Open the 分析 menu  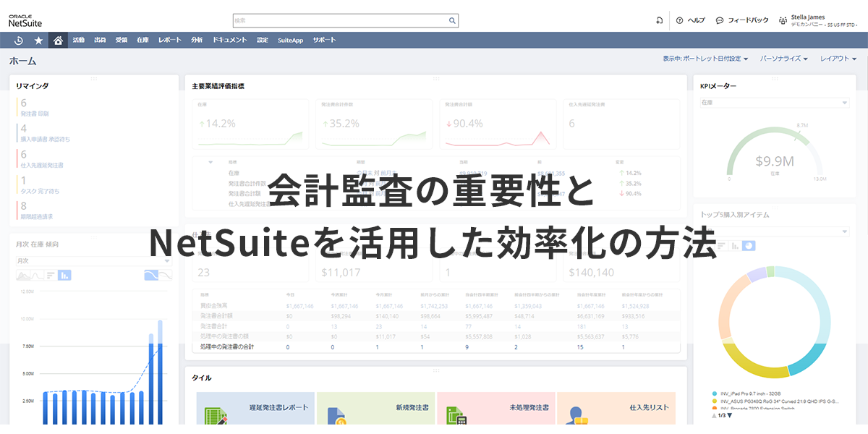(197, 41)
